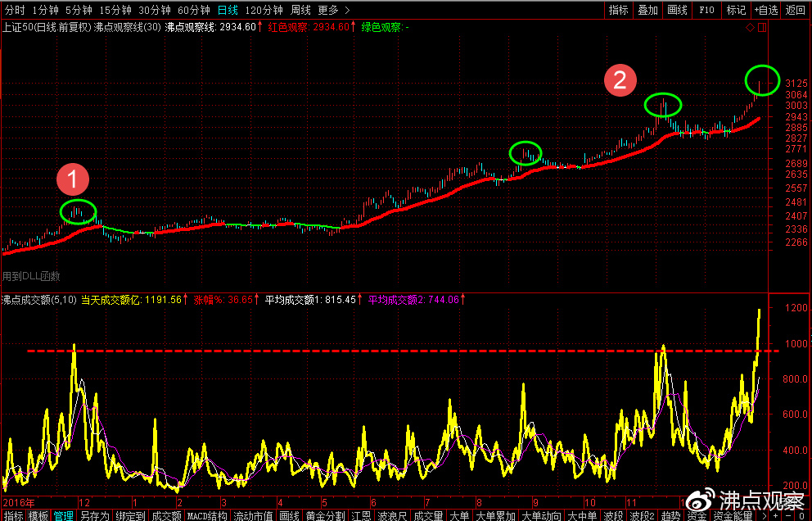812x521 pixels.
Task: Click the red diamond icon above the price axis
Action: tap(750, 28)
